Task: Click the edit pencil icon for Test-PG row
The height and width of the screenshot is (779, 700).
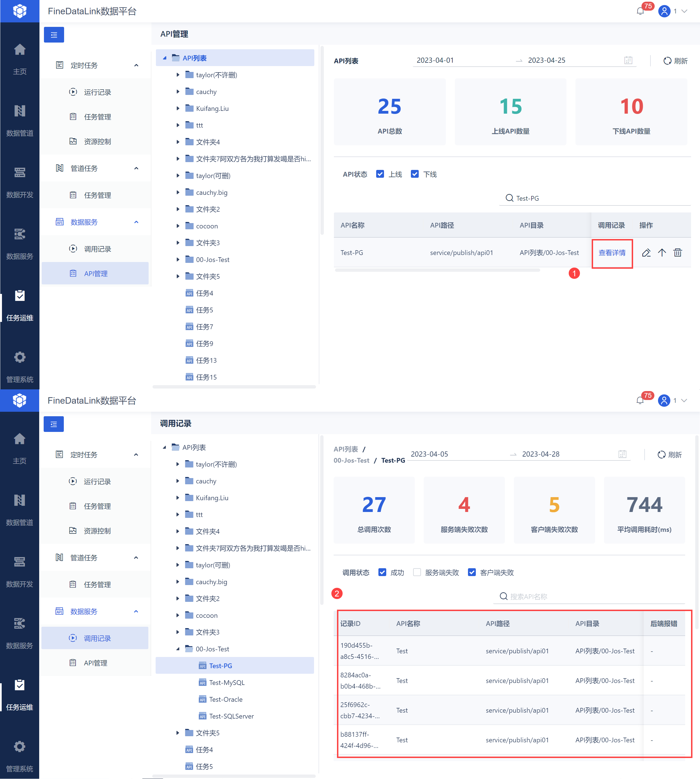Action: point(646,253)
